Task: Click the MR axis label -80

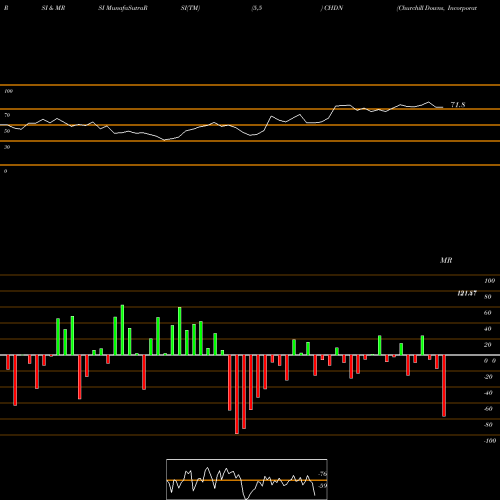Action: 488,425
